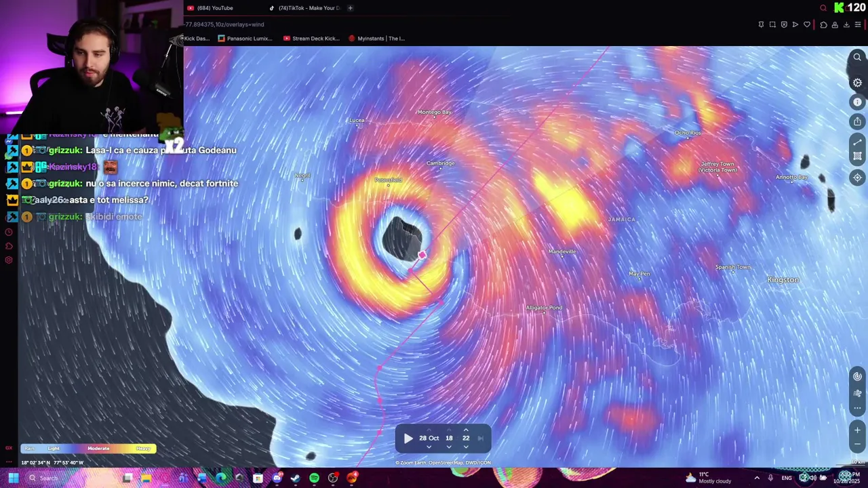Image resolution: width=868 pixels, height=488 pixels.
Task: Open browser easy setup menu
Action: click(858, 25)
